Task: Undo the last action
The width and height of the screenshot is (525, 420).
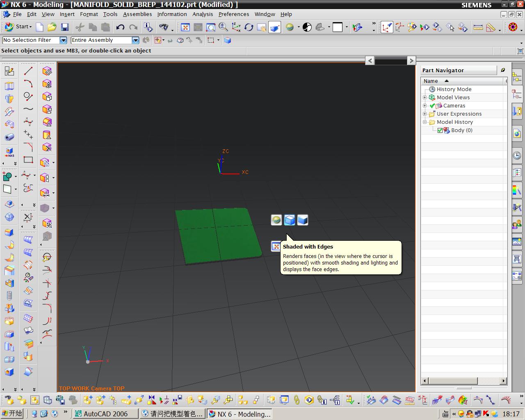Action: [x=120, y=27]
